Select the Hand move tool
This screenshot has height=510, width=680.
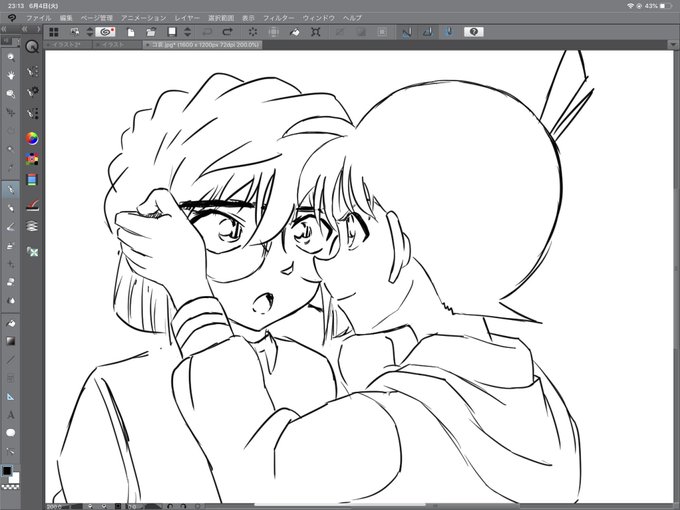point(10,75)
